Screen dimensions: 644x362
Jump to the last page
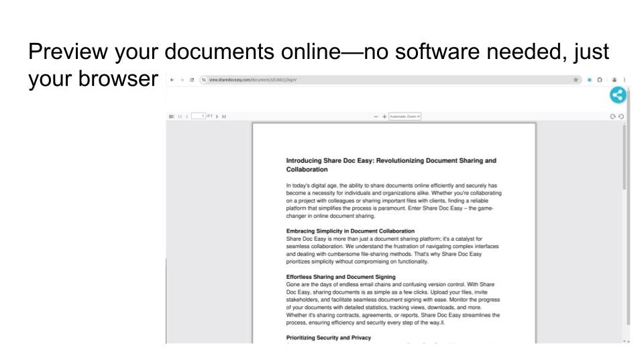coord(224,117)
